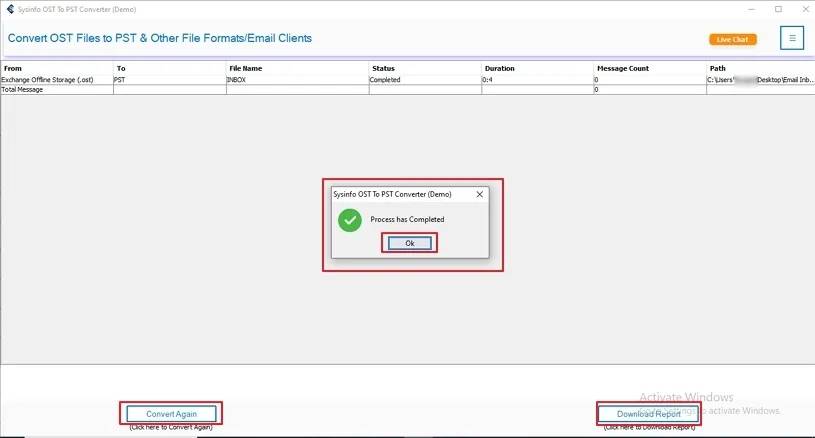This screenshot has height=438, width=815.
Task: Close the Sysinfo converter main window
Action: coord(805,9)
